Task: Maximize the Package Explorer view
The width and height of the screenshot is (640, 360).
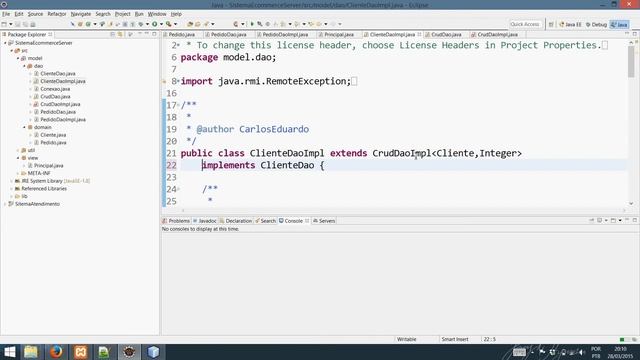Action: [x=154, y=34]
